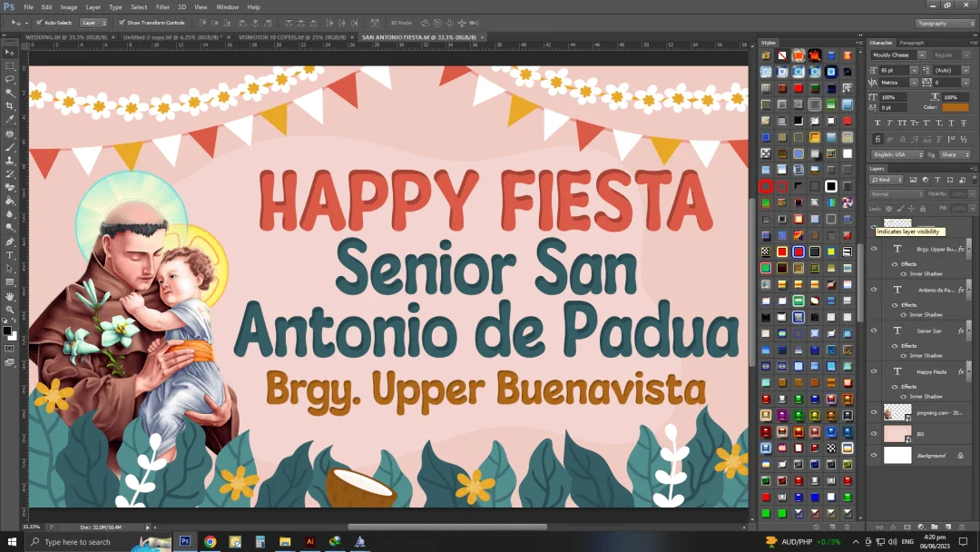Click the delete layer trash icon
Viewport: 980px width, 552px height.
(963, 527)
